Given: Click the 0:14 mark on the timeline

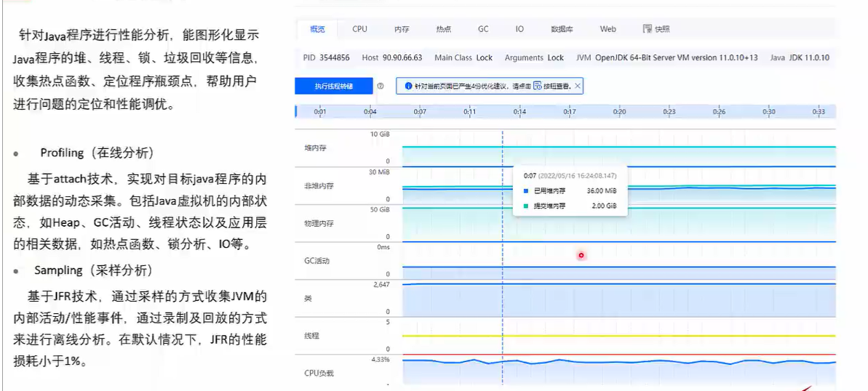Looking at the screenshot, I should [x=519, y=112].
